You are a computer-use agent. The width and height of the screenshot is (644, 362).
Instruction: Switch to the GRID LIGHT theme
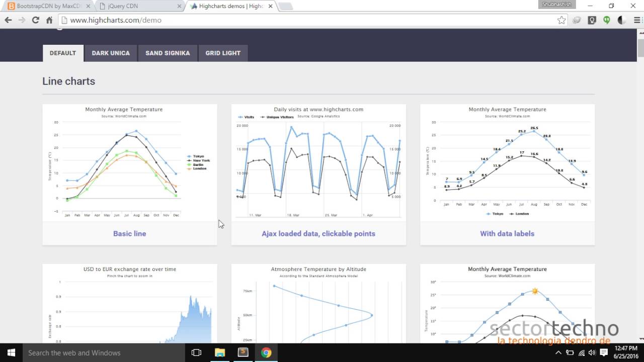[223, 53]
